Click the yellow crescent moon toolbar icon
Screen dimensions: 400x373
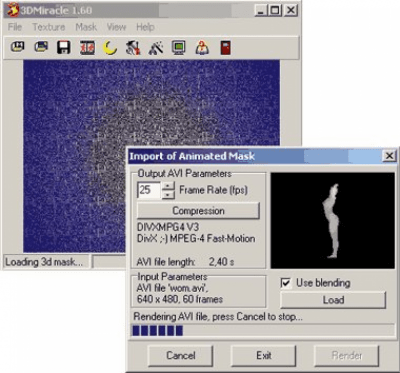click(x=110, y=48)
